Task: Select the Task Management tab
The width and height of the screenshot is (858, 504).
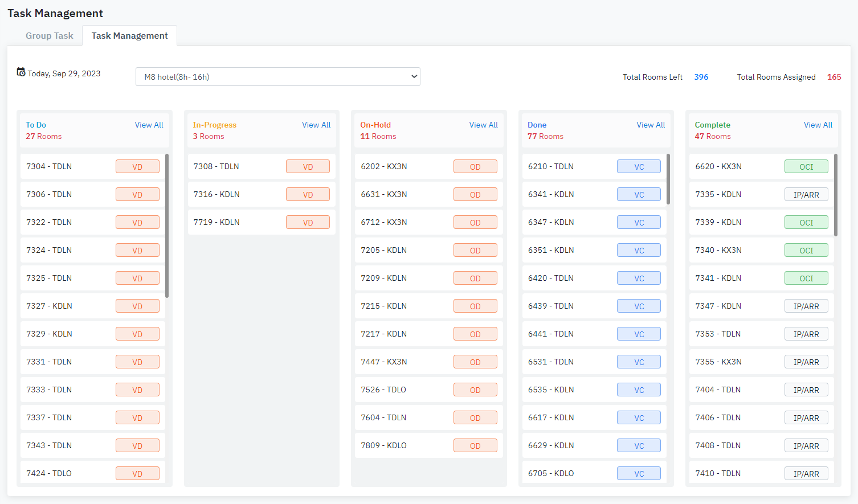Action: (129, 36)
